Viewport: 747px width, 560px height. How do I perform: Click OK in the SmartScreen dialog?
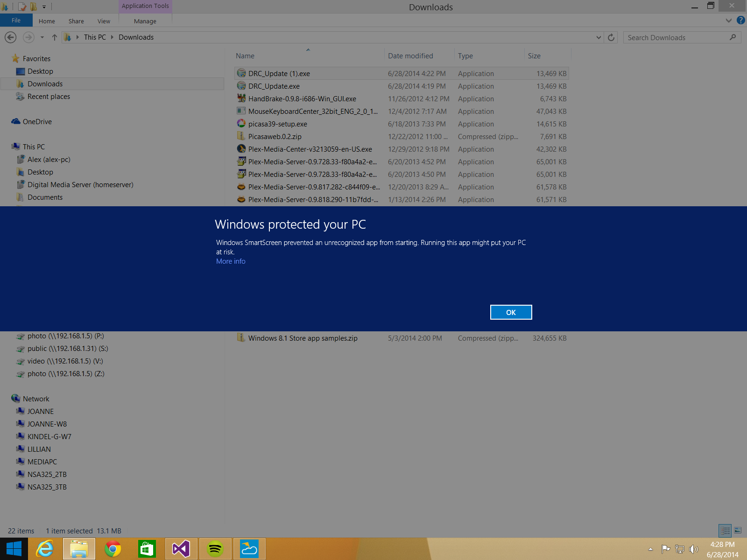tap(511, 312)
